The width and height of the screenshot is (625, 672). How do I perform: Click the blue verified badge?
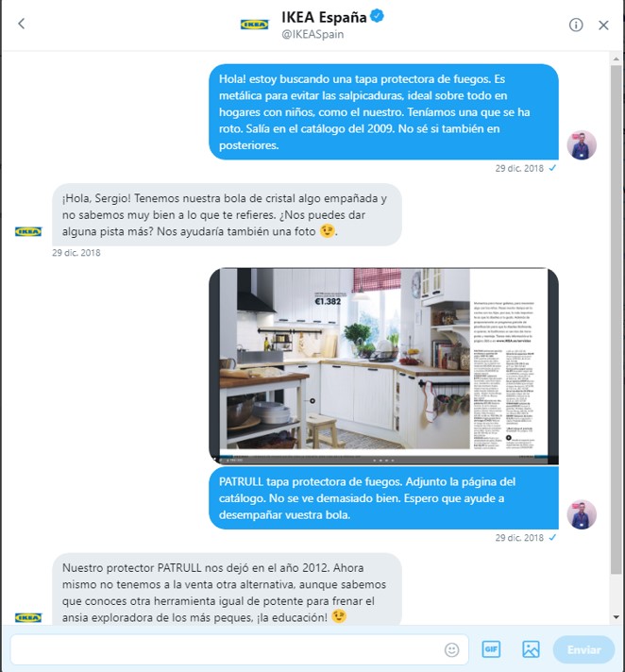pos(377,16)
